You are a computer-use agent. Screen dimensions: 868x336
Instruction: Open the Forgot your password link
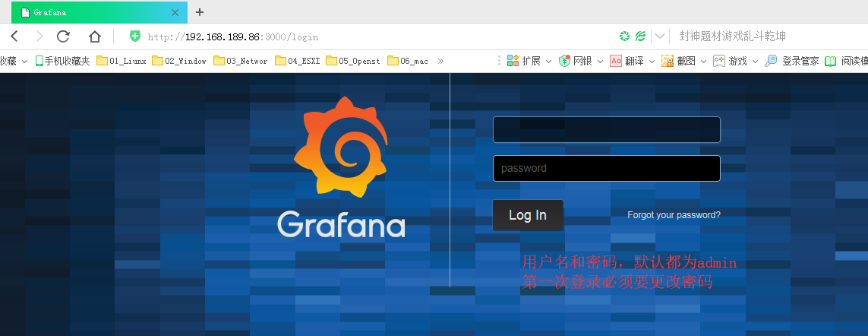pyautogui.click(x=674, y=215)
